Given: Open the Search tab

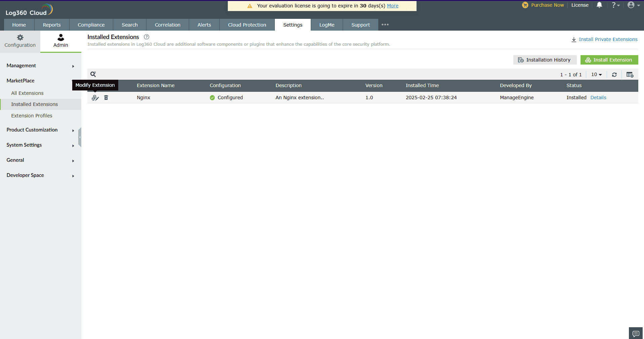Looking at the screenshot, I should 130,25.
